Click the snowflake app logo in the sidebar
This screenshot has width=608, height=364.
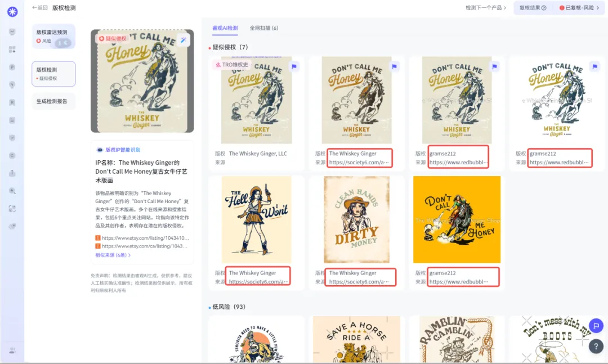click(x=12, y=12)
